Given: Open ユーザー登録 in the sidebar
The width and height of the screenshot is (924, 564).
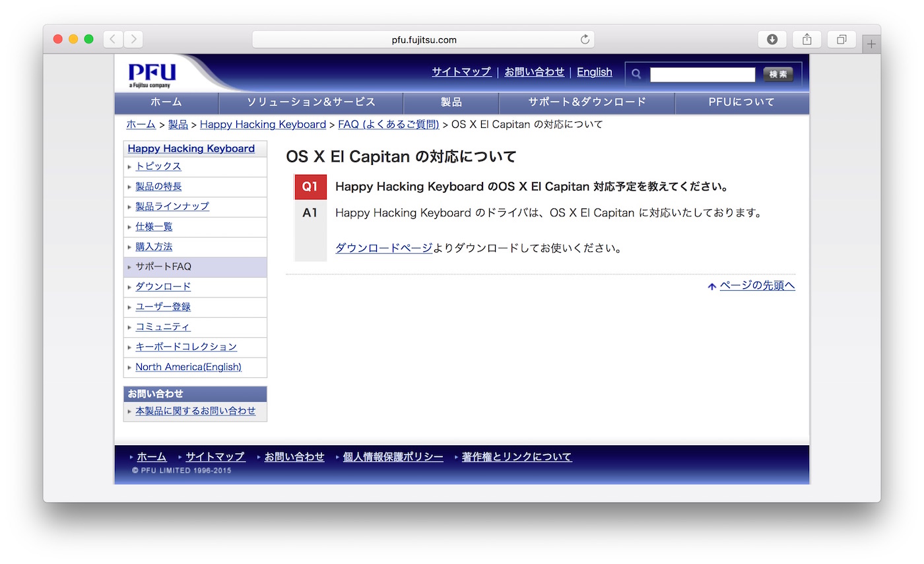Looking at the screenshot, I should coord(163,307).
